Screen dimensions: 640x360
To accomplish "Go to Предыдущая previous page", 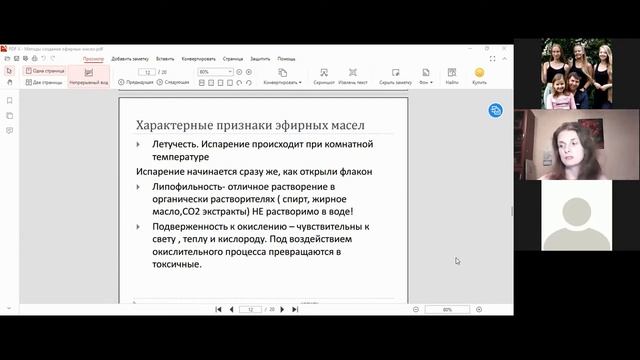I will 136,82.
